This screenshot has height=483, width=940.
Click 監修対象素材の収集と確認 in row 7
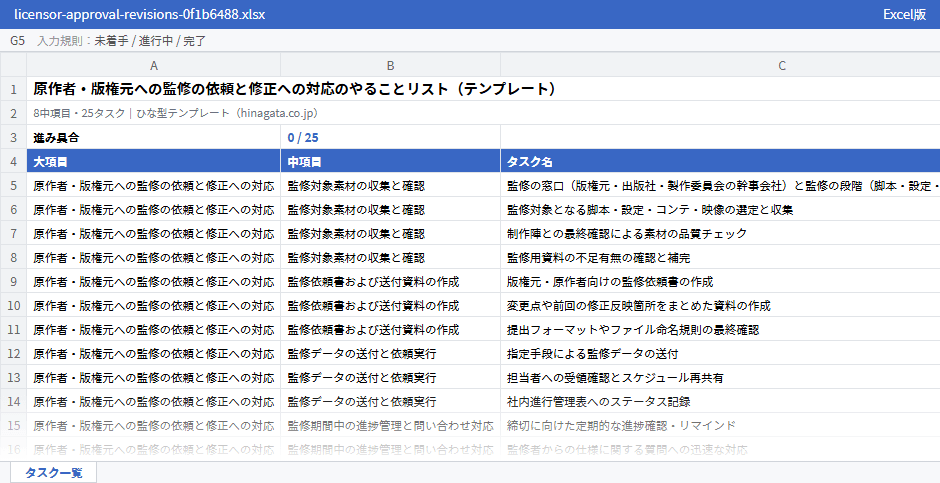click(390, 234)
